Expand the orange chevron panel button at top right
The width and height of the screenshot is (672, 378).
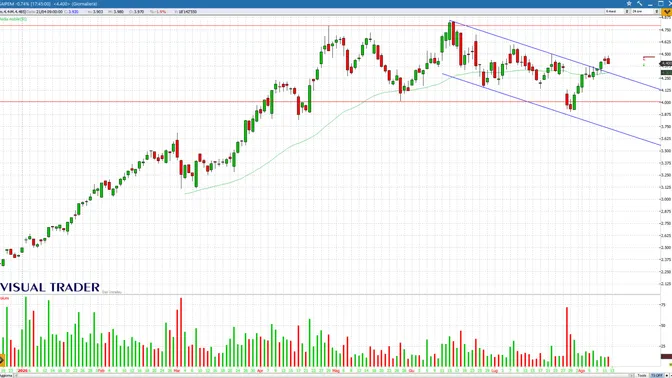coord(667,12)
